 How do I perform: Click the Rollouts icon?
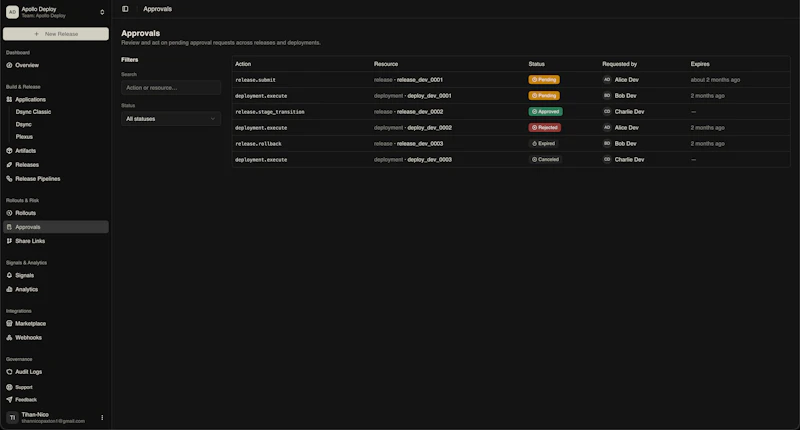tap(9, 213)
